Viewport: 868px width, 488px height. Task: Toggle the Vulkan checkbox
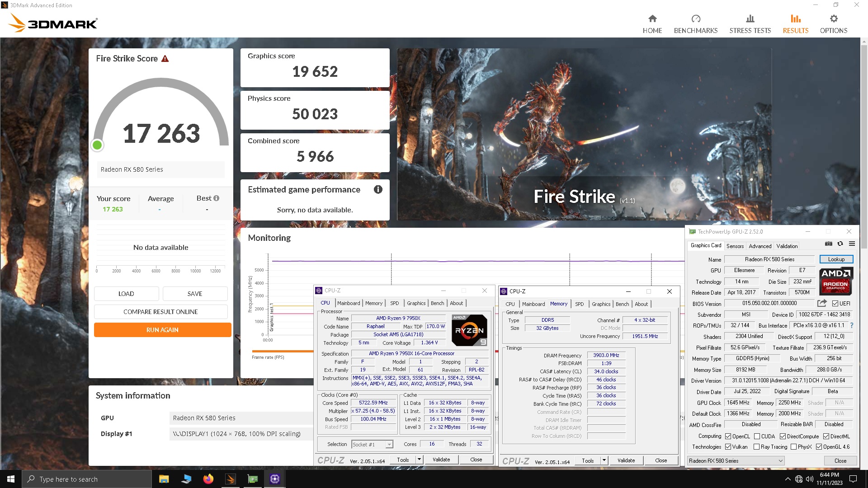tap(728, 447)
